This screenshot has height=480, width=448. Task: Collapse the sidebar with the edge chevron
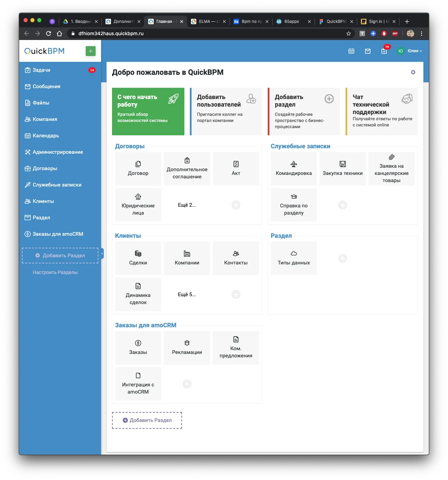(102, 253)
